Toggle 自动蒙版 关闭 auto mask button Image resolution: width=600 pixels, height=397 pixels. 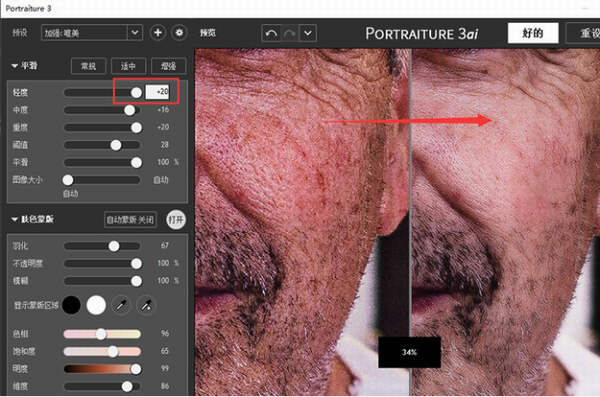click(x=130, y=220)
